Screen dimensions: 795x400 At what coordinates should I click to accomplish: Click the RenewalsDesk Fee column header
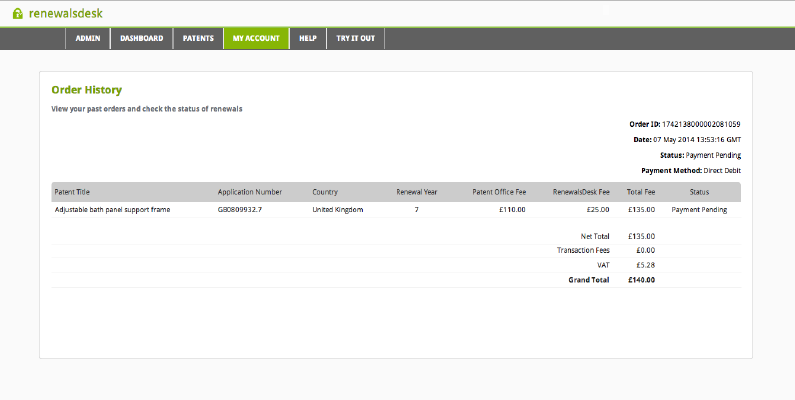tap(581, 192)
